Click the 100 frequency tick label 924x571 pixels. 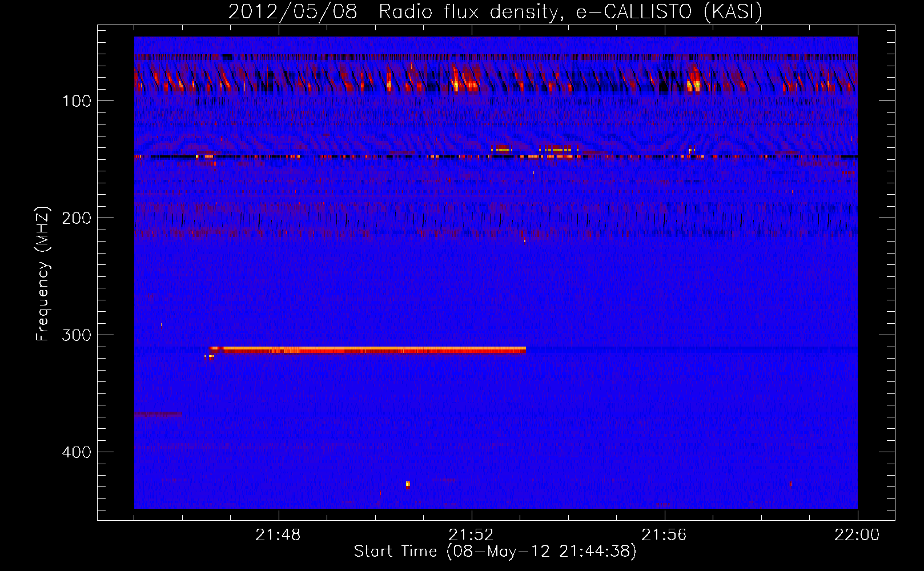[77, 101]
